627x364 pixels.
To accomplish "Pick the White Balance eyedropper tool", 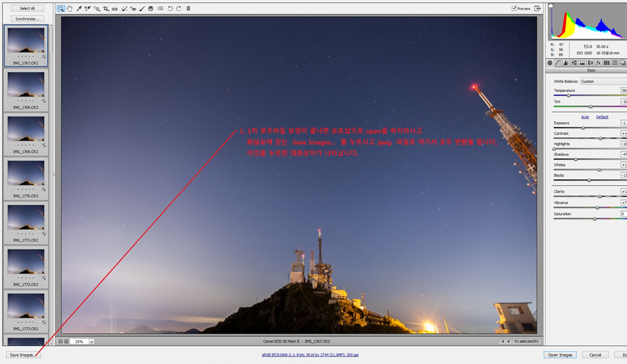I will [78, 9].
